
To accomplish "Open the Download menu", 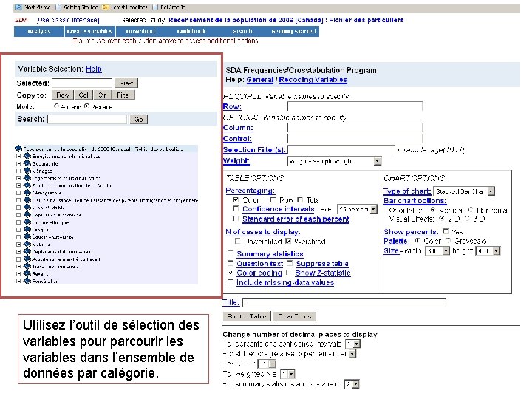I will point(140,31).
